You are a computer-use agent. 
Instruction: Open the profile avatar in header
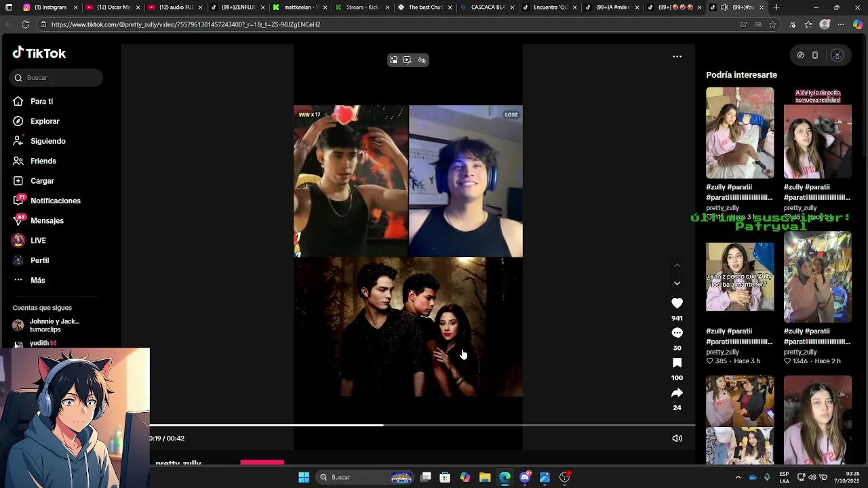tap(837, 56)
